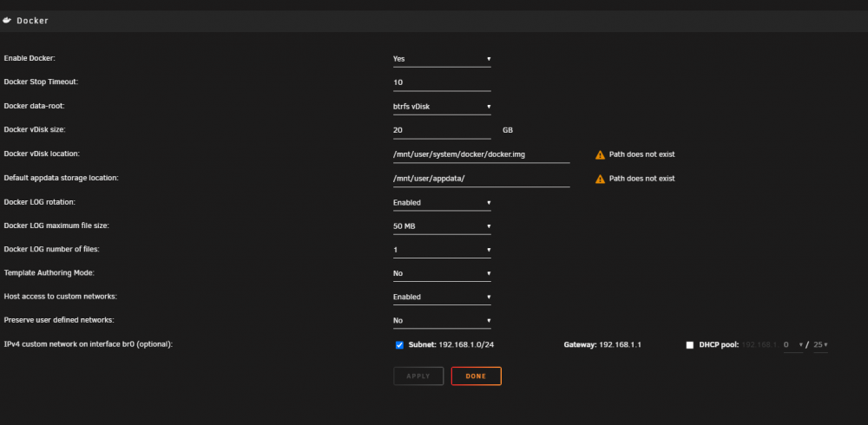Click "Preserve user defined networks:" label

click(x=59, y=320)
